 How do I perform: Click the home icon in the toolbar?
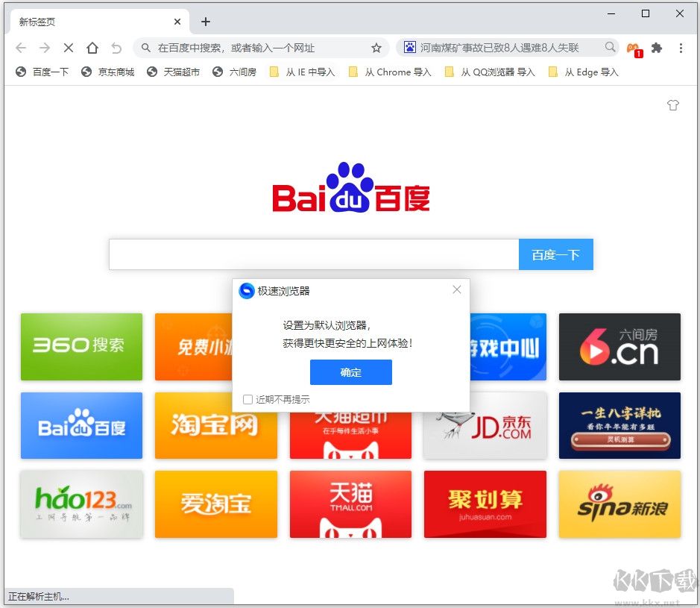(92, 47)
